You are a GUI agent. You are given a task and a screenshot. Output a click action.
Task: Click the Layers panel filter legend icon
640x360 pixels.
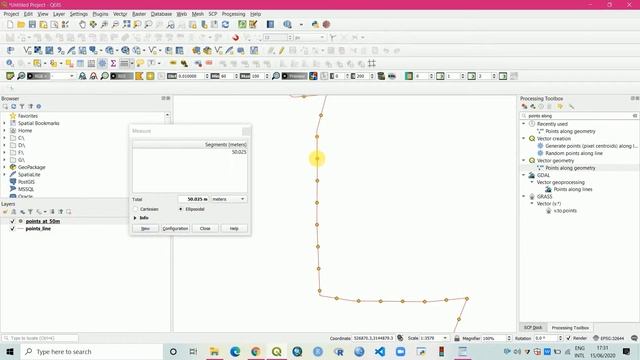[30, 212]
